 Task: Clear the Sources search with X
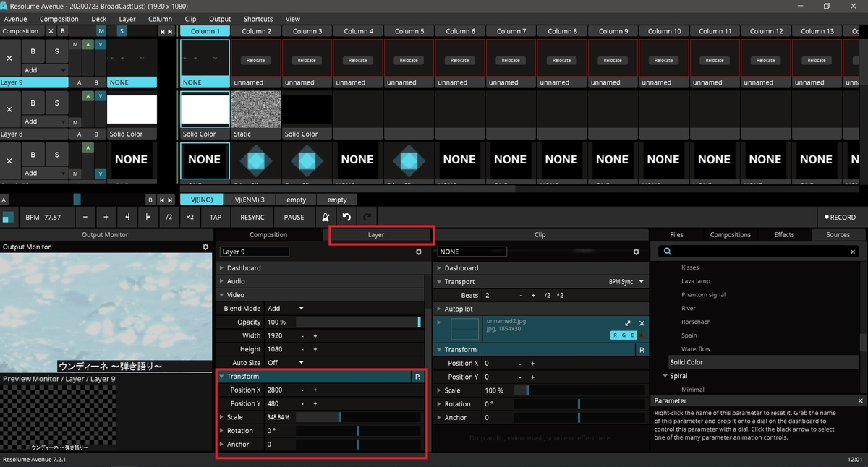[853, 252]
